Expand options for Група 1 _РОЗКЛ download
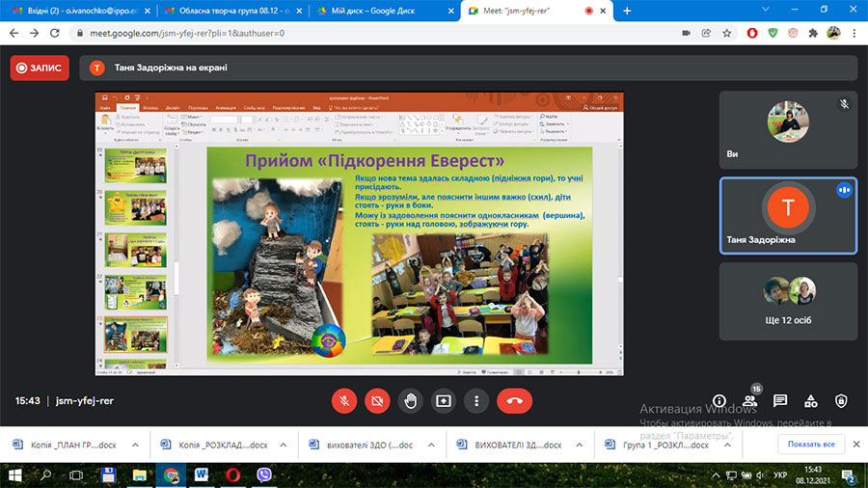868x488 pixels. [x=727, y=445]
